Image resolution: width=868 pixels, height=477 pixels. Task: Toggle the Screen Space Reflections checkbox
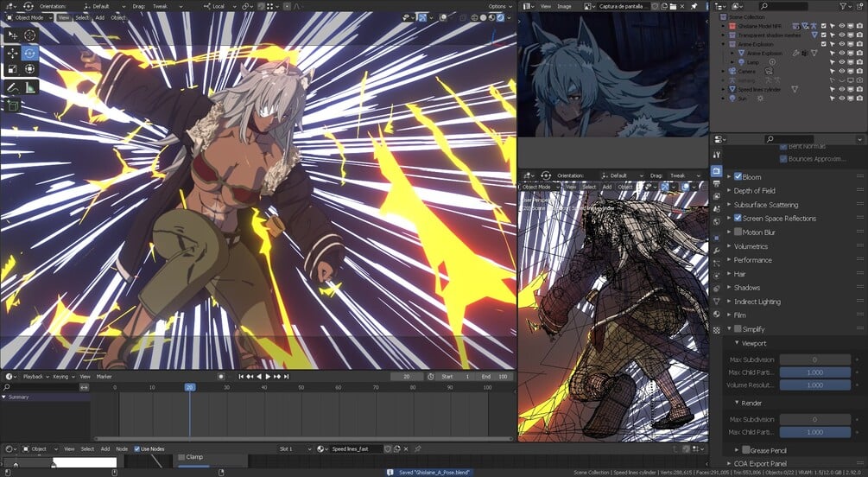pos(738,219)
